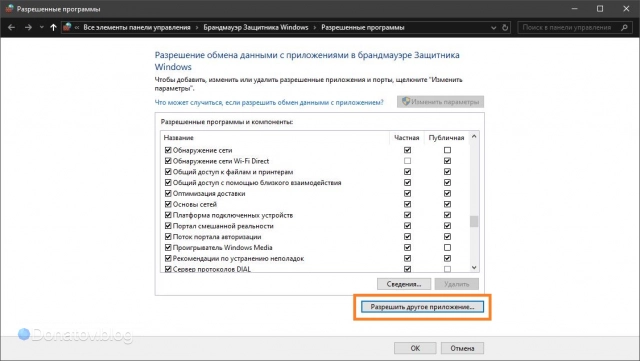Open recent locations dropdown arrow
This screenshot has height=361, width=640.
click(x=41, y=27)
